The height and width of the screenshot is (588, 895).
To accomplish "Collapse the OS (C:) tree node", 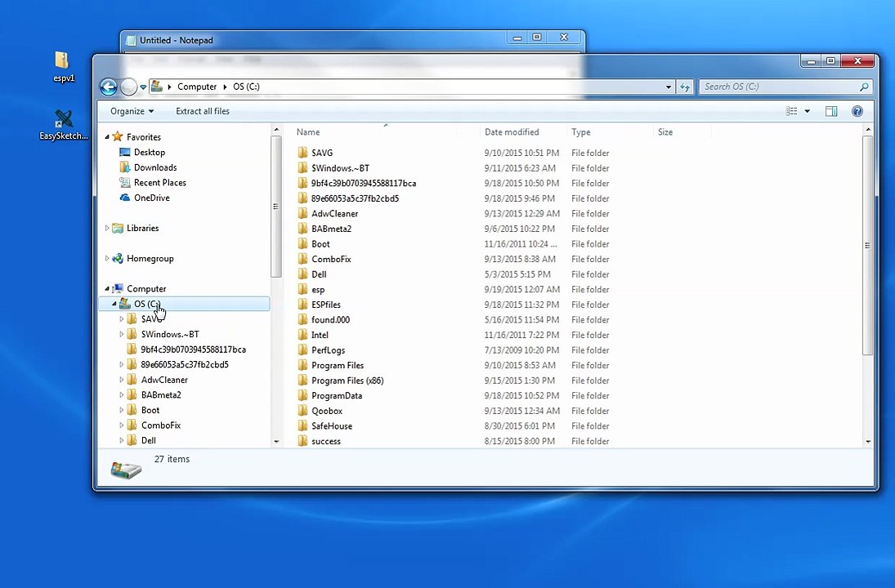I will click(x=114, y=304).
